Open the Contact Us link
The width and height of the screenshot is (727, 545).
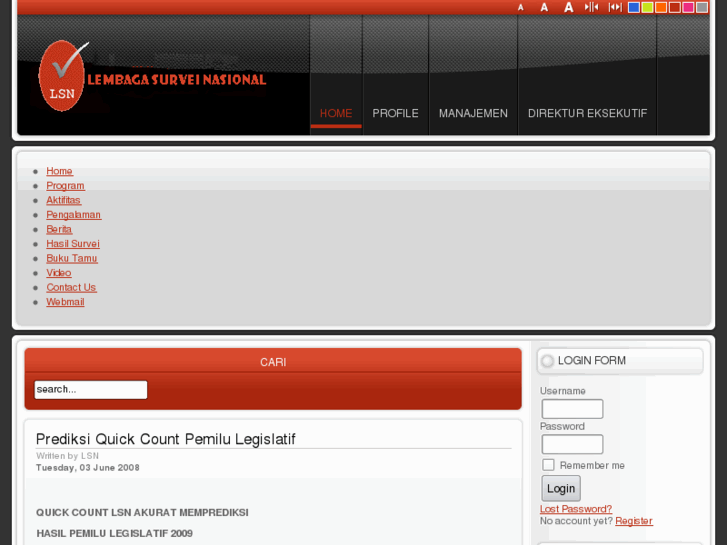71,287
